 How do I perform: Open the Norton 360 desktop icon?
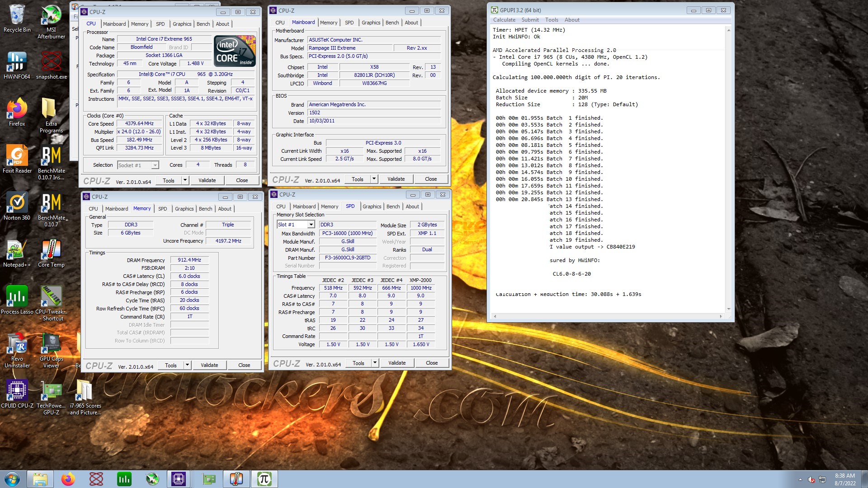(x=17, y=206)
